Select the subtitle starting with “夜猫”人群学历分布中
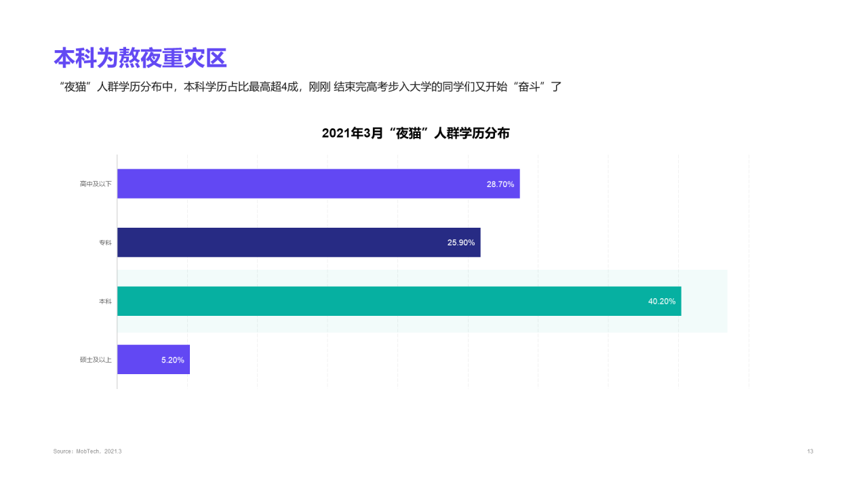This screenshot has height=488, width=868. click(x=311, y=87)
